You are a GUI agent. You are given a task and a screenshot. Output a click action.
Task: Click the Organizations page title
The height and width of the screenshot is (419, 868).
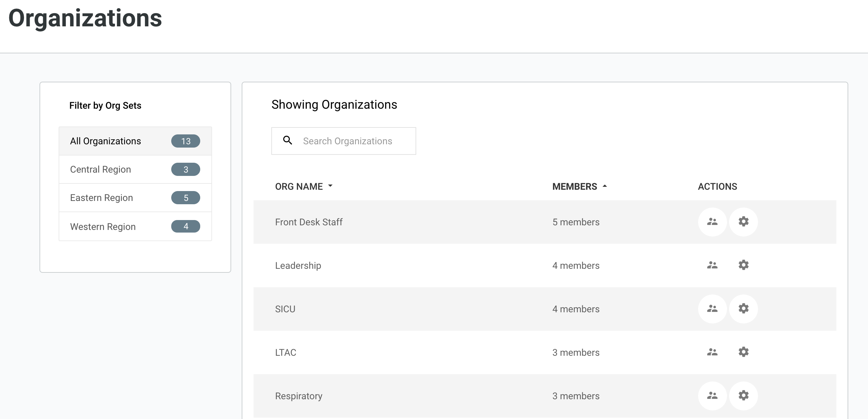85,18
